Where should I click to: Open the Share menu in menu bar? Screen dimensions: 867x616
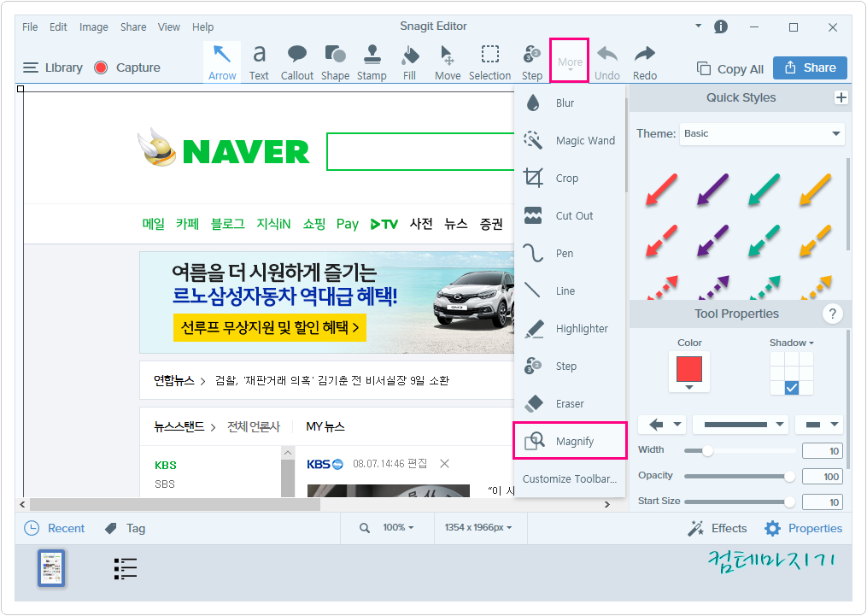133,26
